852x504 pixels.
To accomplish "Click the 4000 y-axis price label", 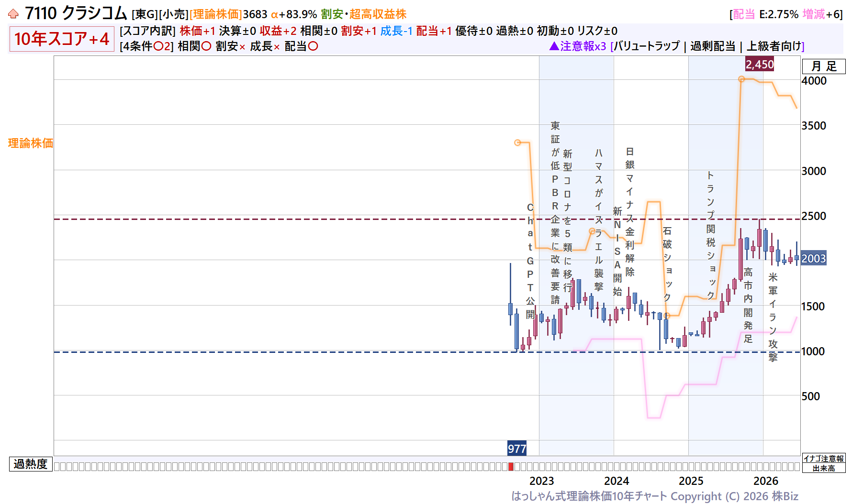I will click(x=814, y=81).
